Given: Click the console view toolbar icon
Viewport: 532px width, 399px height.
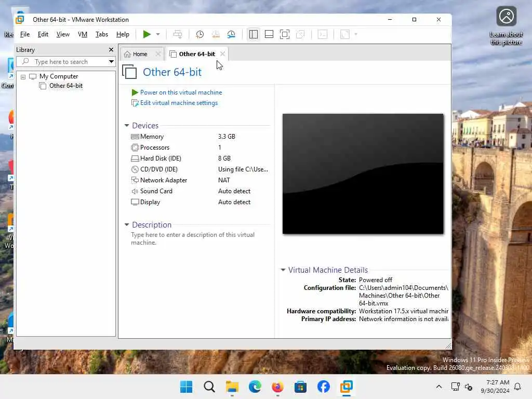Looking at the screenshot, I should (323, 34).
